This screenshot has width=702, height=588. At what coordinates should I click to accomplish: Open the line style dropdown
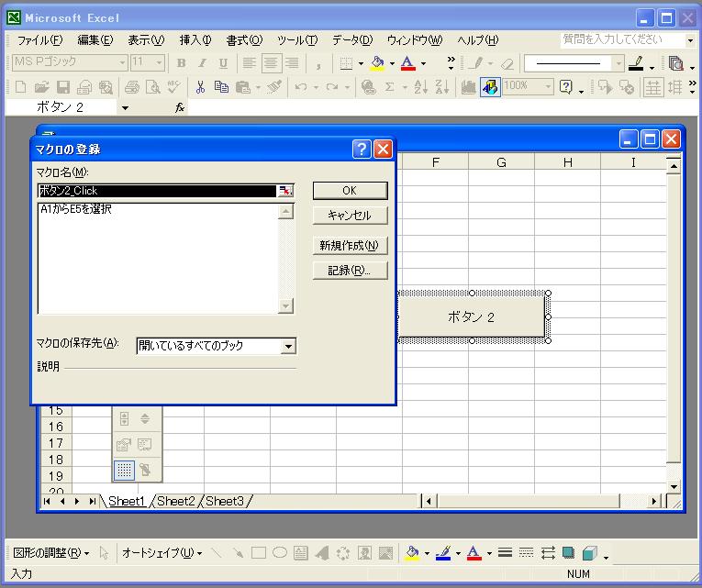click(x=618, y=63)
